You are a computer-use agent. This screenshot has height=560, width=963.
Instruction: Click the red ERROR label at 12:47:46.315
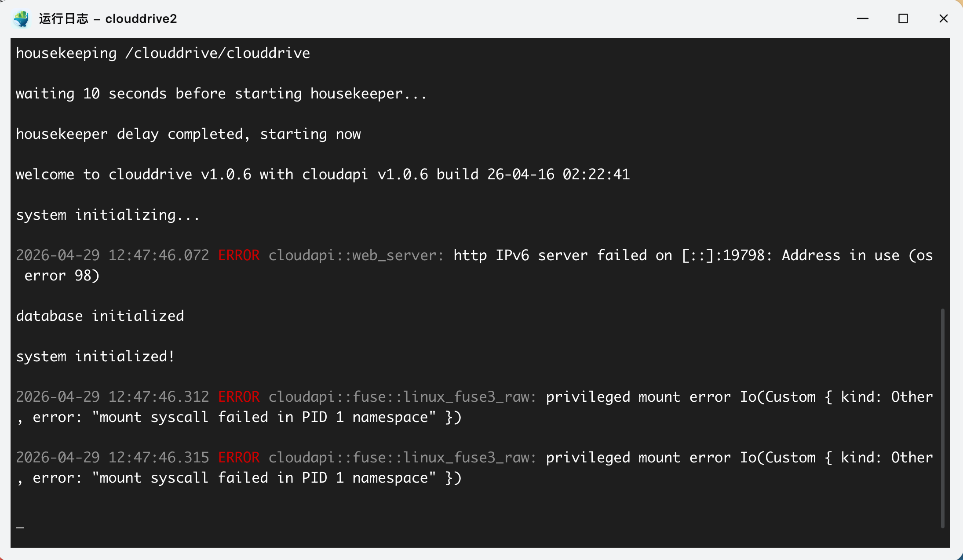click(x=239, y=458)
